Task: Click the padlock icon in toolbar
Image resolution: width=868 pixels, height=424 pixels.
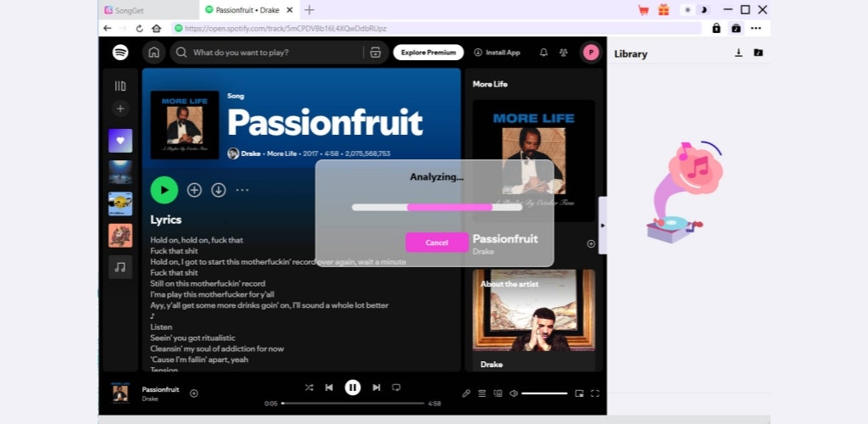Action: click(716, 28)
